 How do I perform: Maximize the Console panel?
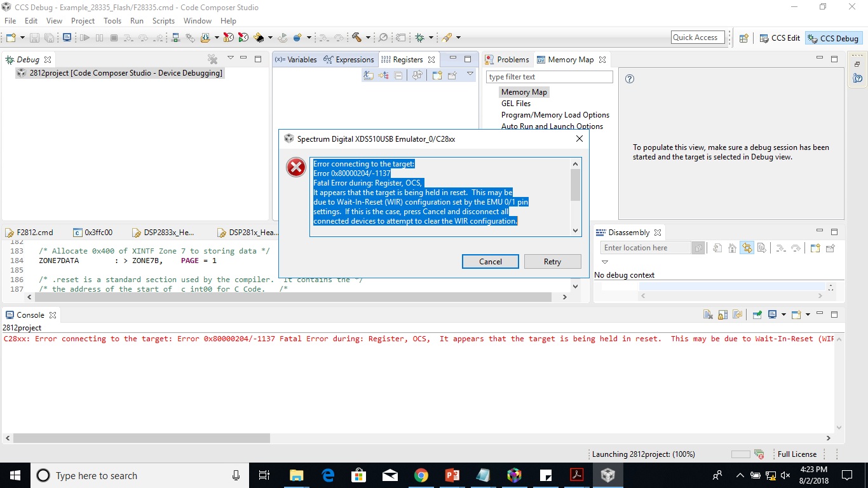pos(834,315)
